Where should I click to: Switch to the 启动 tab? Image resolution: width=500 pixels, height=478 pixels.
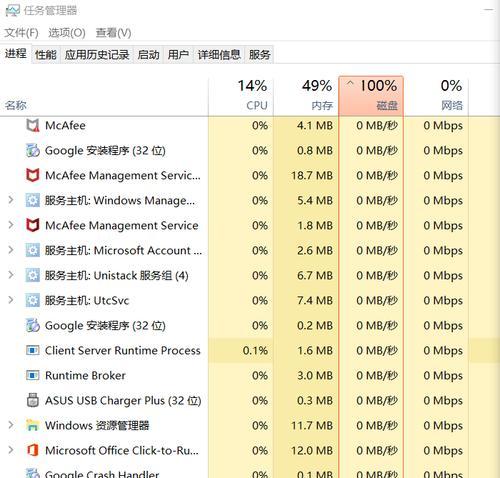click(148, 54)
